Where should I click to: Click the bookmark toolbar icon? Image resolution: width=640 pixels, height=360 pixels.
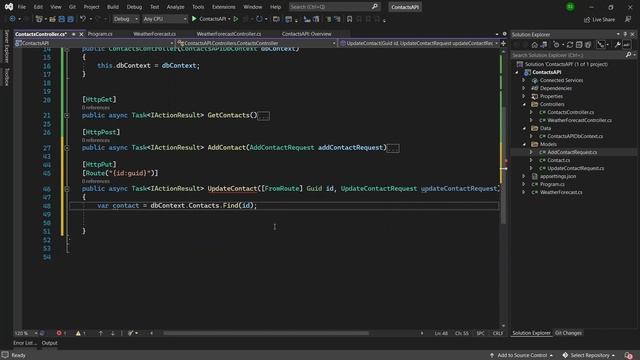[x=349, y=19]
